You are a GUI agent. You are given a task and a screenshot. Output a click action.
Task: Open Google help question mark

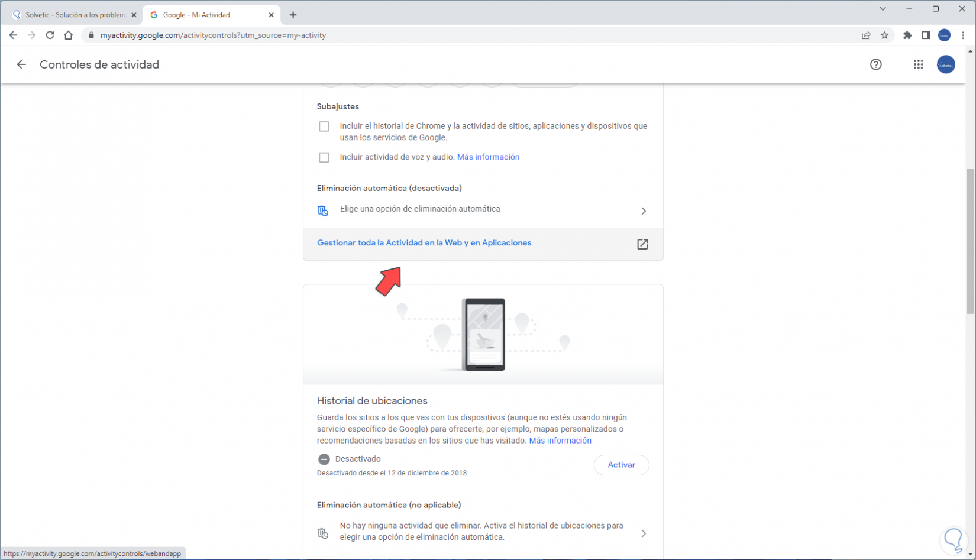(876, 64)
